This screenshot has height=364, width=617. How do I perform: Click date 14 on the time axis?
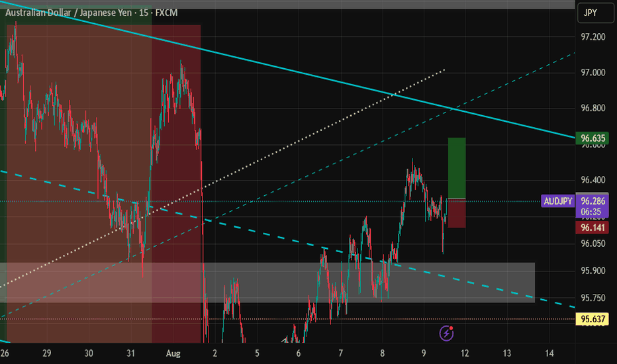point(549,353)
